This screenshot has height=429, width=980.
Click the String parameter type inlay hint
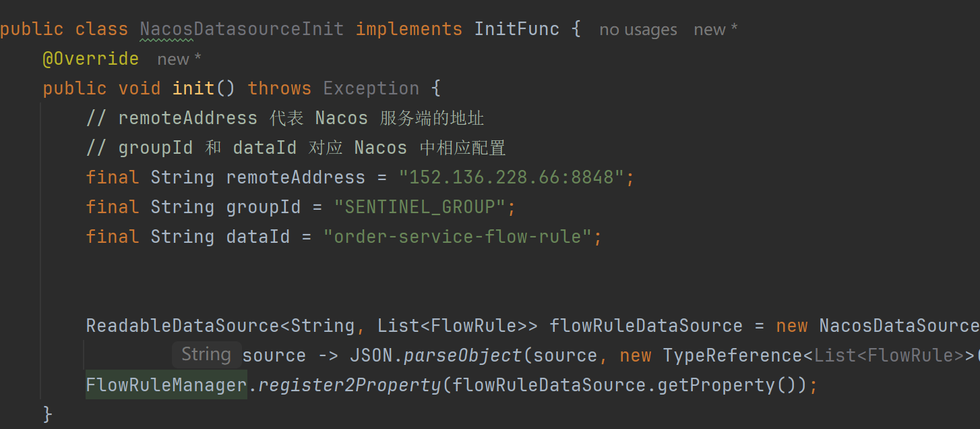click(206, 355)
